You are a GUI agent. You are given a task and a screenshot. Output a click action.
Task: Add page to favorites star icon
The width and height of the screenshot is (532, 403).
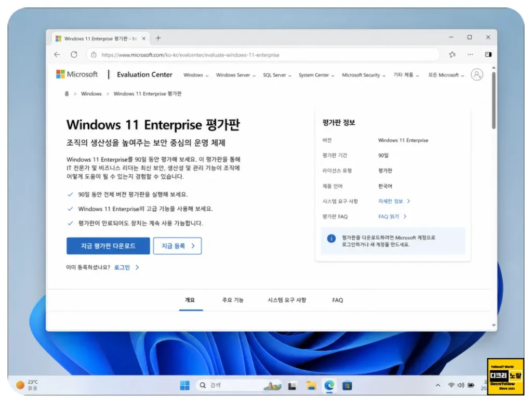point(452,55)
